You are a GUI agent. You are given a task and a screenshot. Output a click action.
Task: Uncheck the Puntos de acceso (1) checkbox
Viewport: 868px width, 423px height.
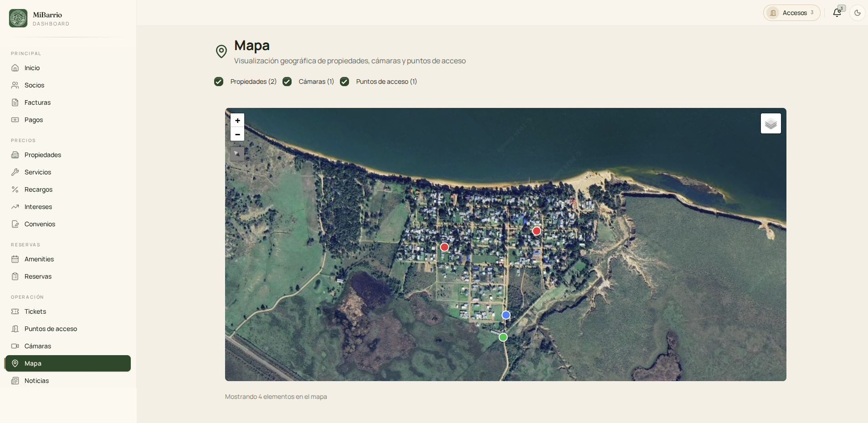pyautogui.click(x=344, y=82)
